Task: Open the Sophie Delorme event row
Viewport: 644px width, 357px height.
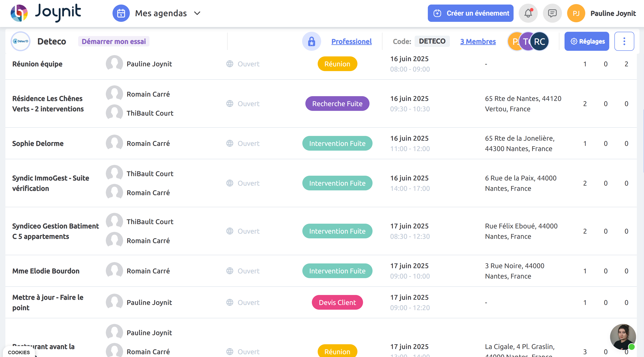Action: click(38, 143)
